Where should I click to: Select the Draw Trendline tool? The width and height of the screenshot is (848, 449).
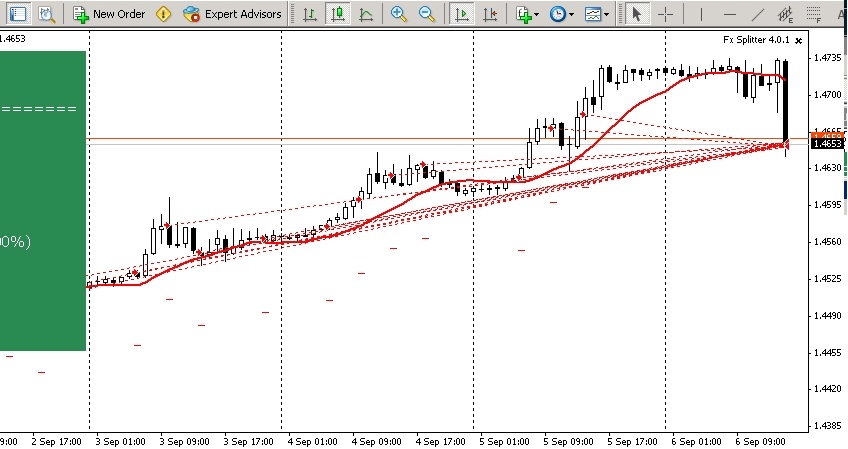(758, 14)
